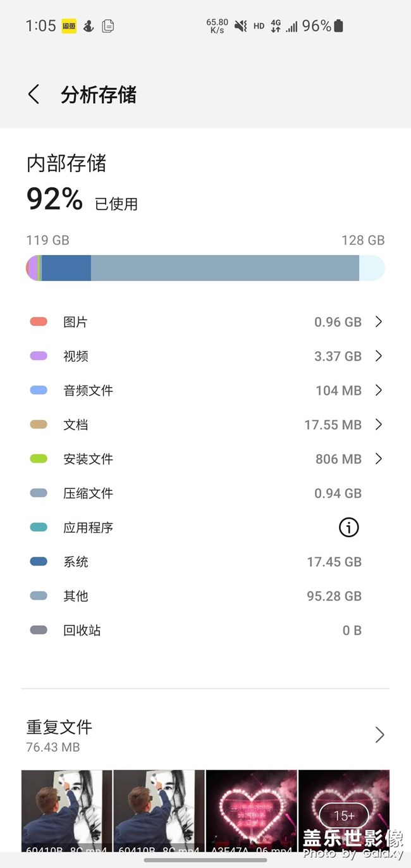Tap the tan icon beside 文档

tap(37, 425)
